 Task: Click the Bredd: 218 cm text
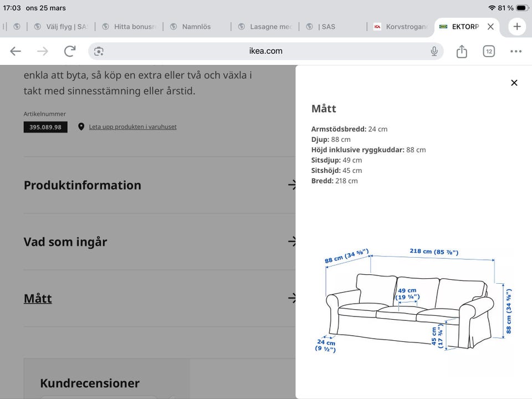pyautogui.click(x=334, y=181)
